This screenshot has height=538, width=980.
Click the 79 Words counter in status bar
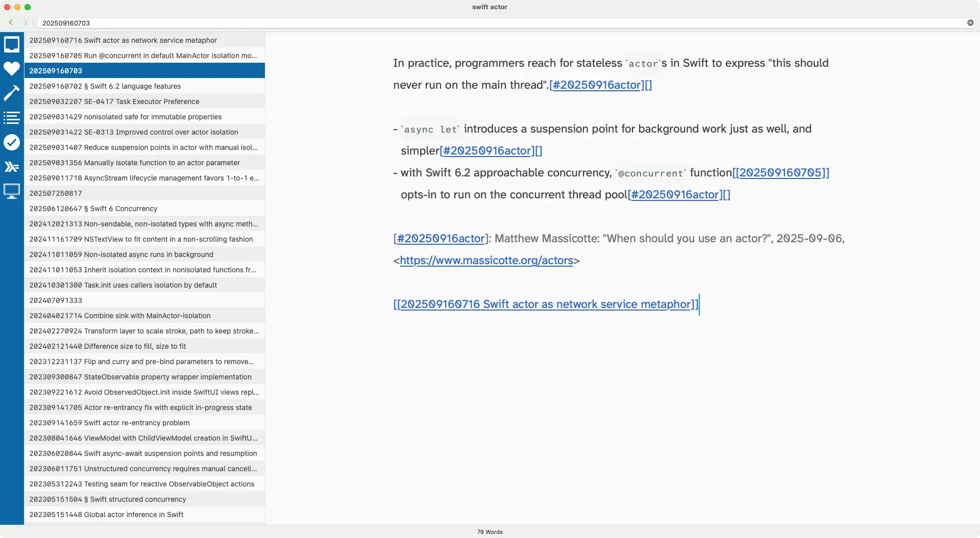click(489, 532)
